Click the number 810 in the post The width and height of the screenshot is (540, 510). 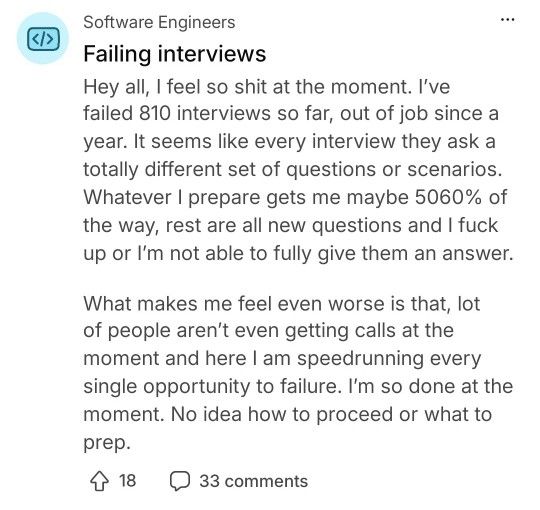[x=155, y=114]
